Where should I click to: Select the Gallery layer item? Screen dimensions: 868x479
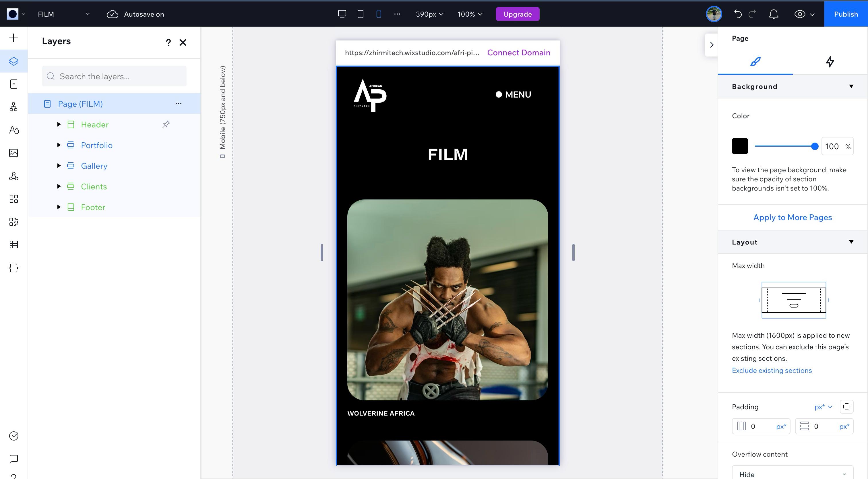tap(94, 166)
